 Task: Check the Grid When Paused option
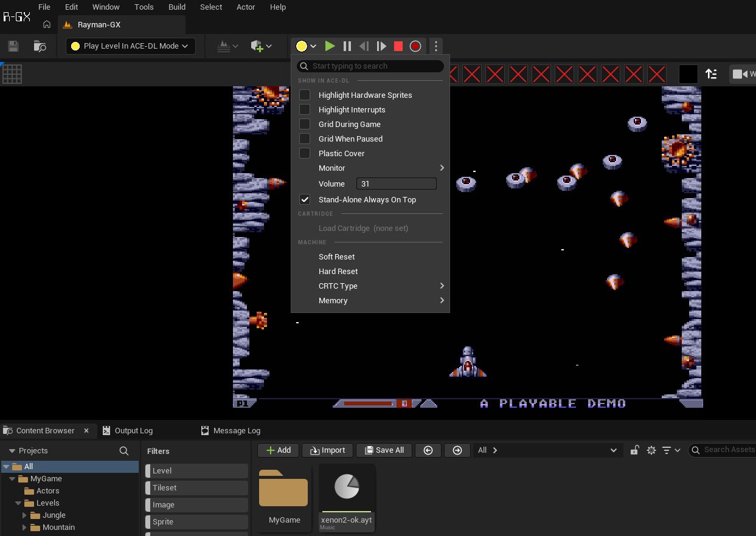coord(305,139)
